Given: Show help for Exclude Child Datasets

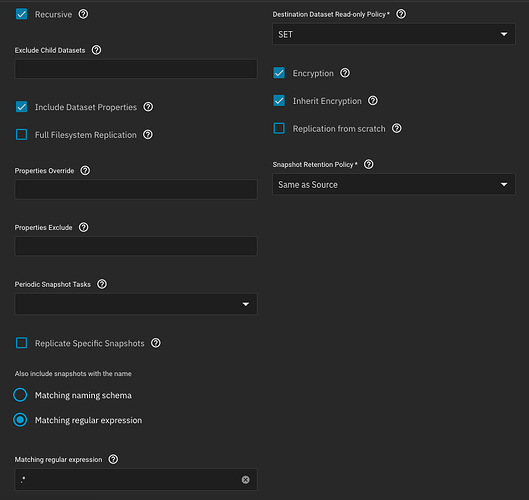Looking at the screenshot, I should coord(96,50).
